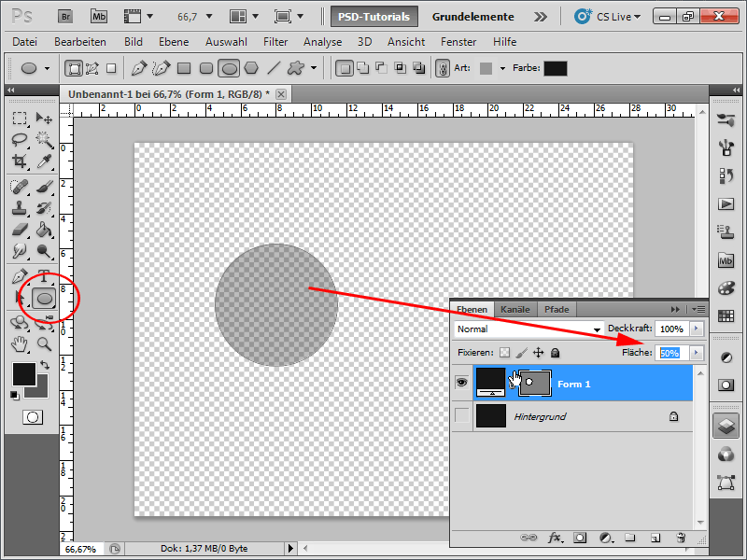The height and width of the screenshot is (560, 747).
Task: Activate the PSD-Tutorials workspace
Action: 374,17
